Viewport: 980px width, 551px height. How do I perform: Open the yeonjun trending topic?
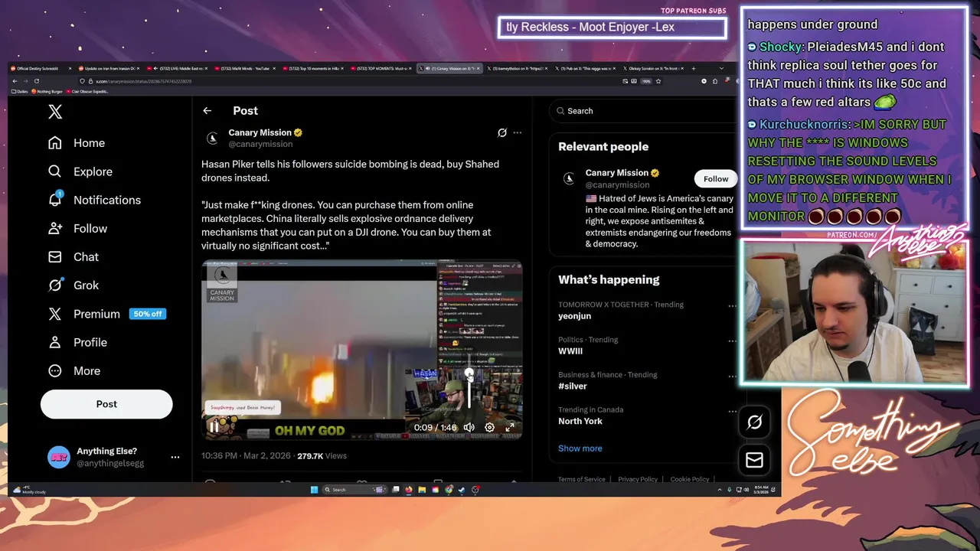coord(574,316)
